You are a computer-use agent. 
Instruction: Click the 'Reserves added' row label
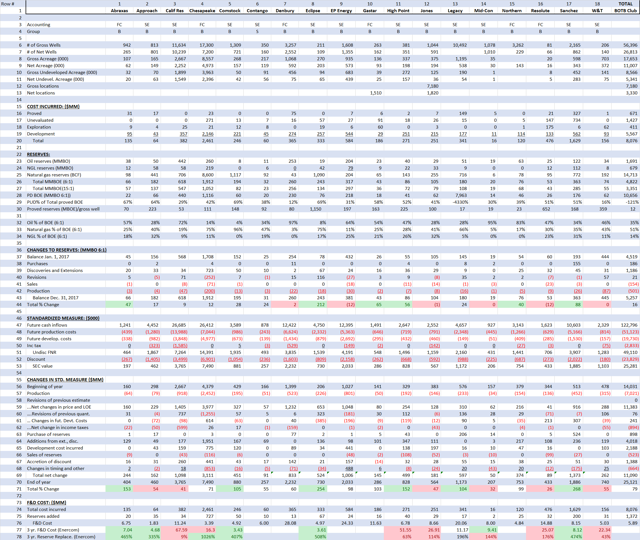43,516
